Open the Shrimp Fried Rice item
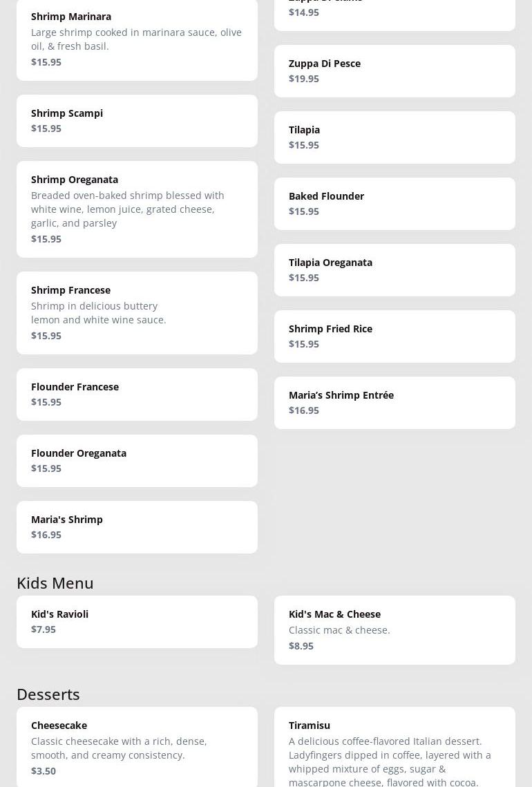The image size is (532, 787). (395, 336)
